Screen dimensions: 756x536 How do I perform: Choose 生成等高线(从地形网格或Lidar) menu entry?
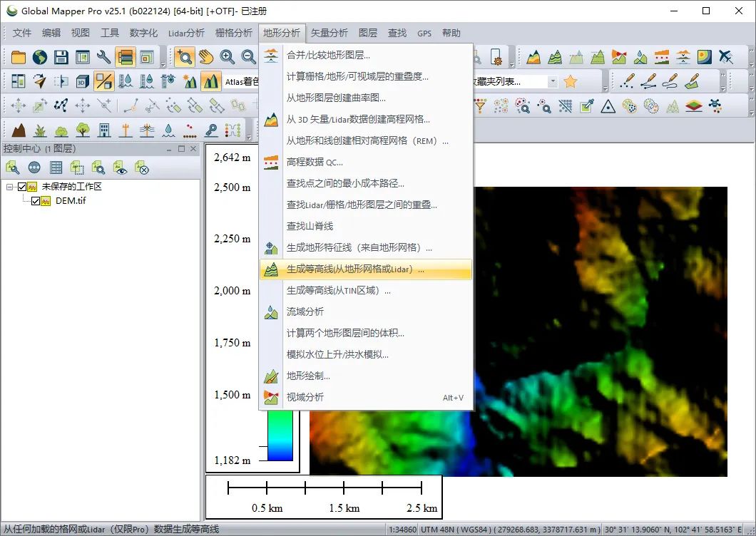click(365, 269)
